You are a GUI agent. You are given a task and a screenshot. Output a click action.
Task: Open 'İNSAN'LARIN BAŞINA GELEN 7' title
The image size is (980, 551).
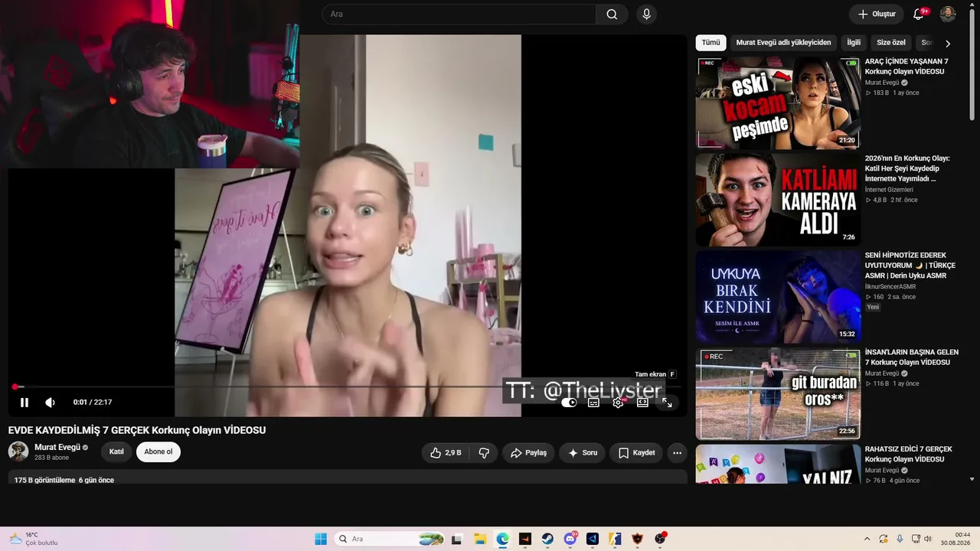tap(912, 357)
